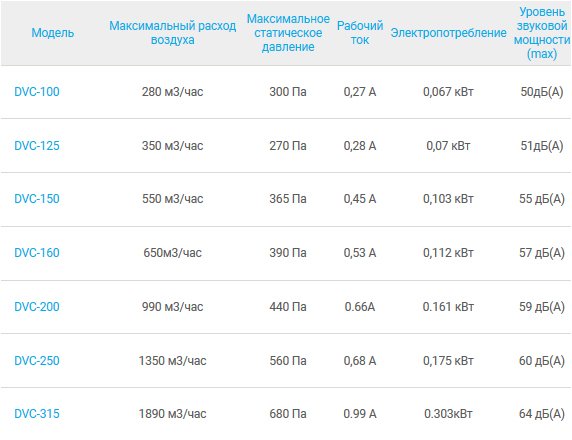Viewport: 572px width, 440px height.
Task: Click the Электропотребление column header
Action: (x=448, y=33)
